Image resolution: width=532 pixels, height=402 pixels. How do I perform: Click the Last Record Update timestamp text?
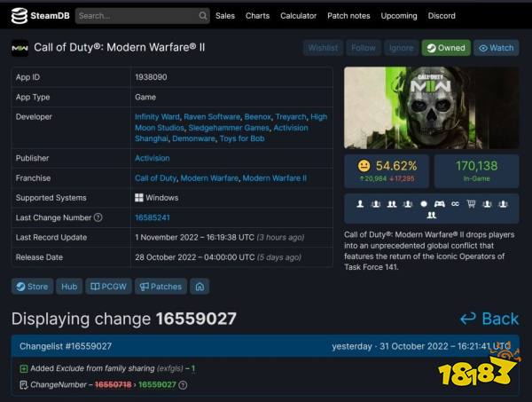[220, 237]
